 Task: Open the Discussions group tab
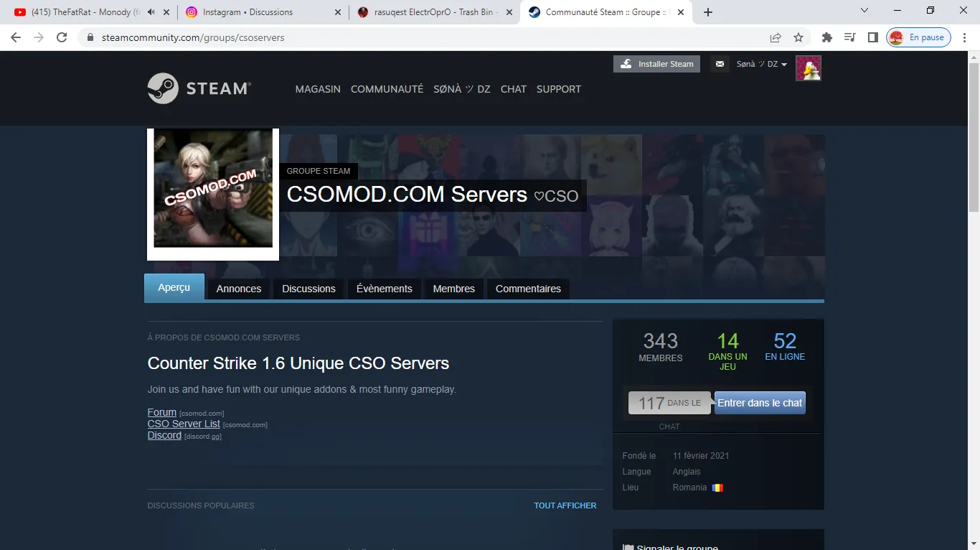click(308, 289)
